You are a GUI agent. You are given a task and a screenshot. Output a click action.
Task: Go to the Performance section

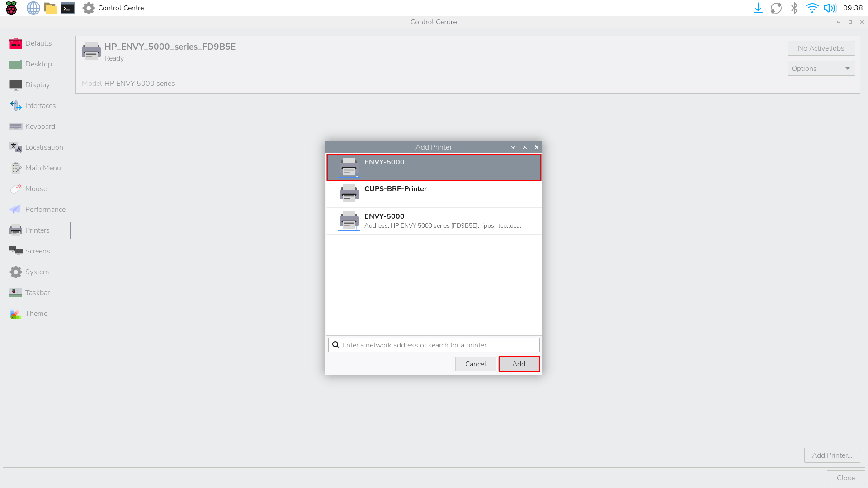(37, 210)
